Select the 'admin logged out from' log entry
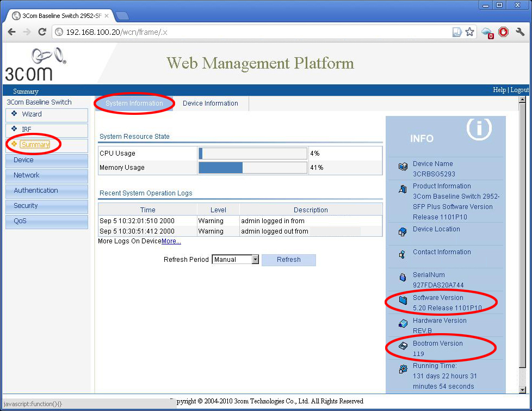The height and width of the screenshot is (411, 532). [275, 231]
